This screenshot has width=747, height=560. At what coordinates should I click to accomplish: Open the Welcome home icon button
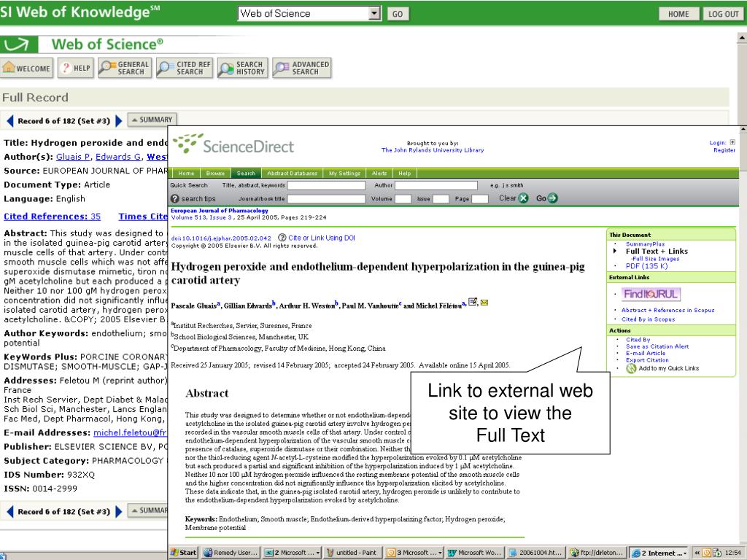(x=27, y=68)
